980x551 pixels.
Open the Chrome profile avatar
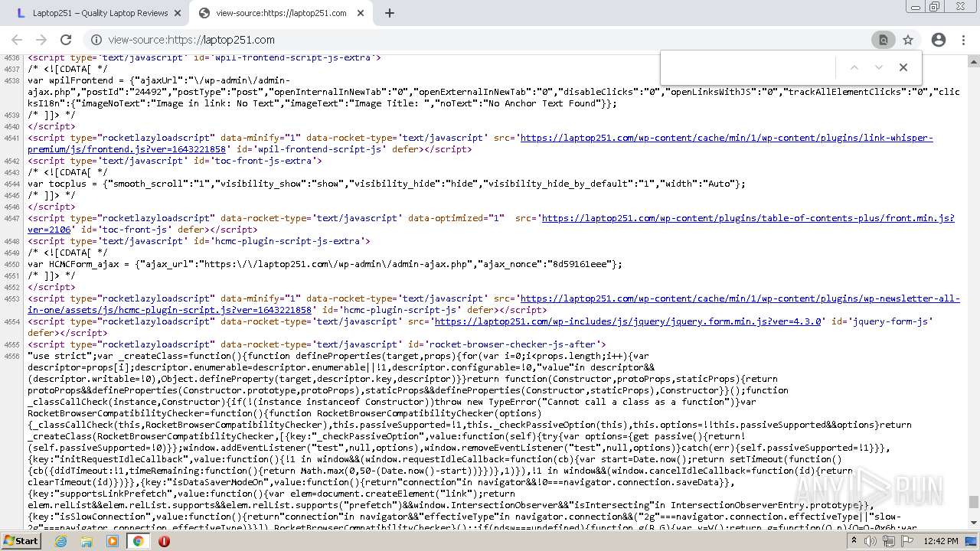pos(939,40)
